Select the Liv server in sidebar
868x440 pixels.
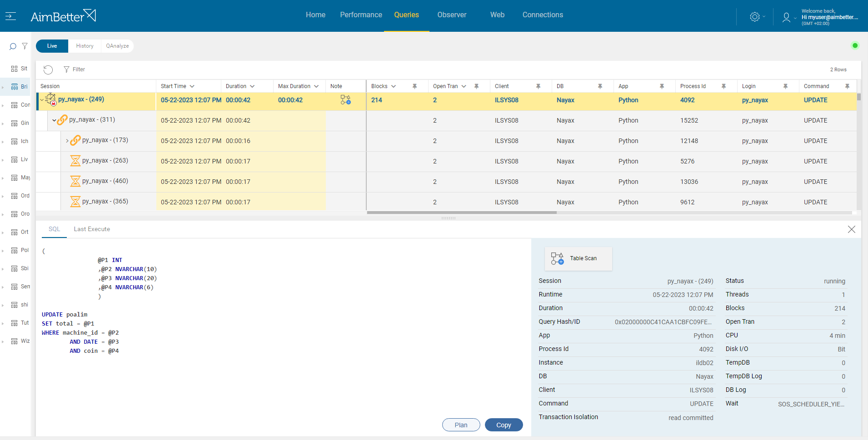(x=20, y=159)
